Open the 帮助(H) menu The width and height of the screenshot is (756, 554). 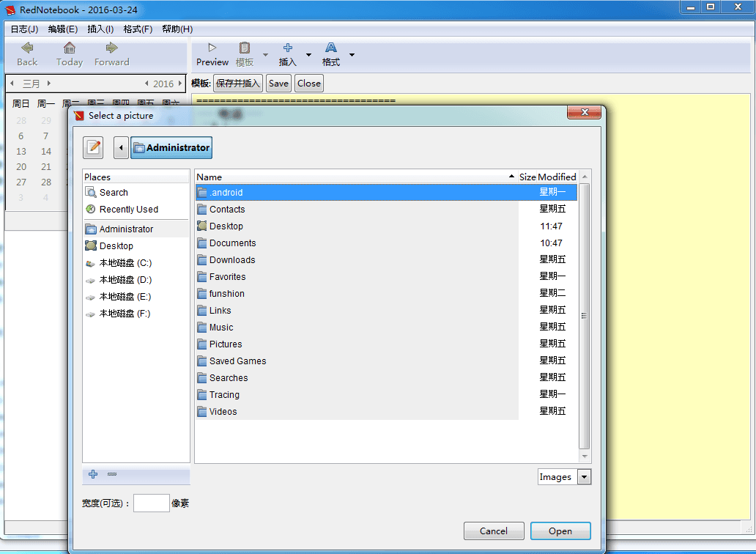[x=177, y=29]
